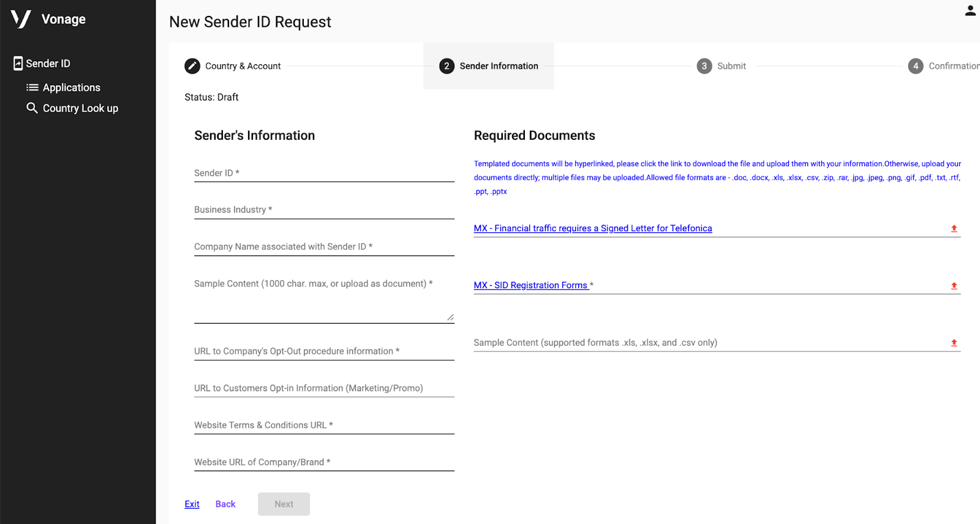Click the Customers Opt-in Information URL field
980x524 pixels.
pyautogui.click(x=324, y=388)
